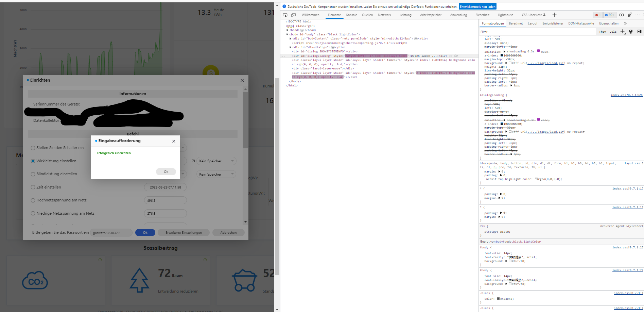Click the purple easing editor icon next to ease
Image resolution: width=644 pixels, height=312 pixels.
coord(538,51)
